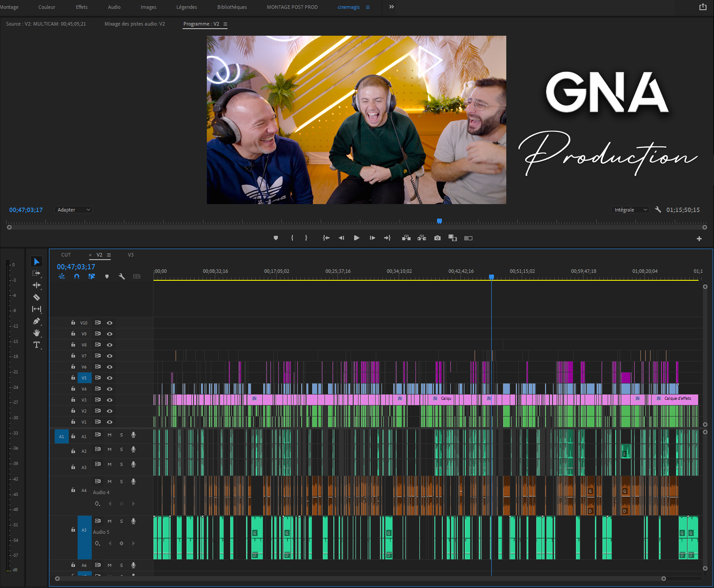The height and width of the screenshot is (588, 714).
Task: Play the program sequence
Action: coord(357,238)
